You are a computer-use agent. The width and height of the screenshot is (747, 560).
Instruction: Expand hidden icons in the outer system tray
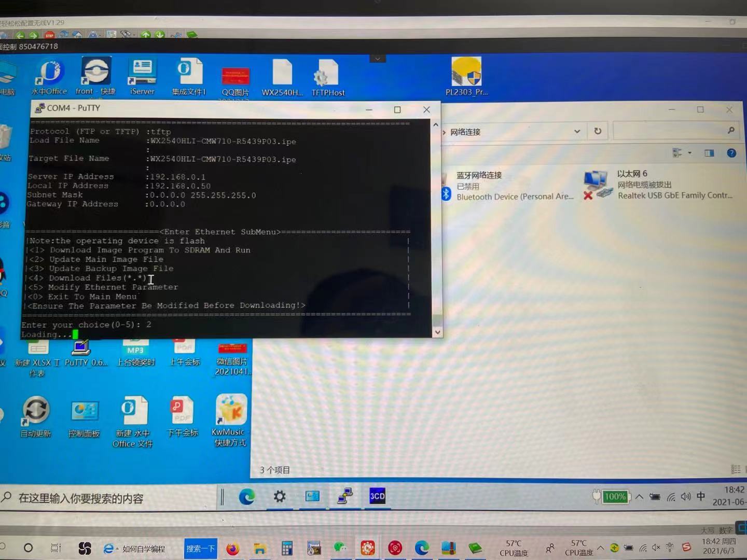601,548
